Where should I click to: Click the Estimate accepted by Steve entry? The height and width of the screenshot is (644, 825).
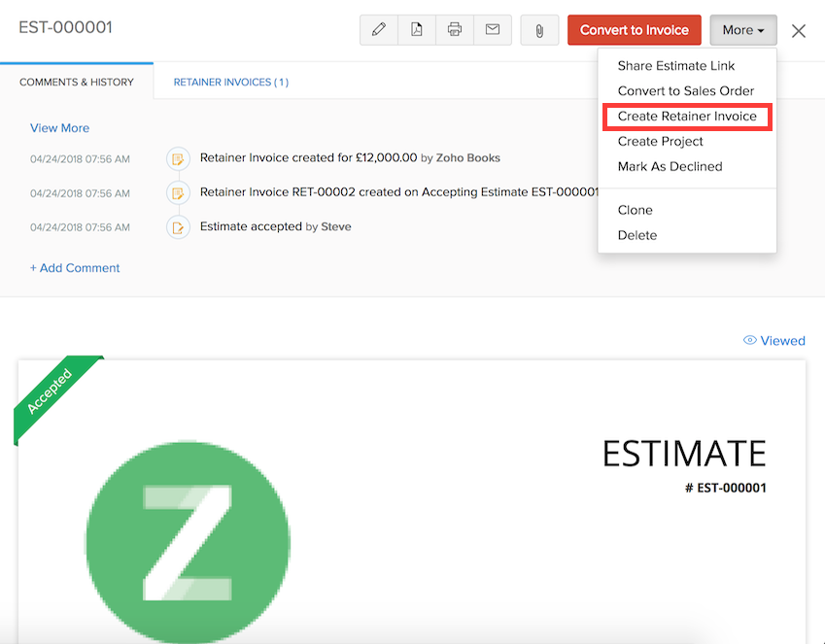coord(275,226)
